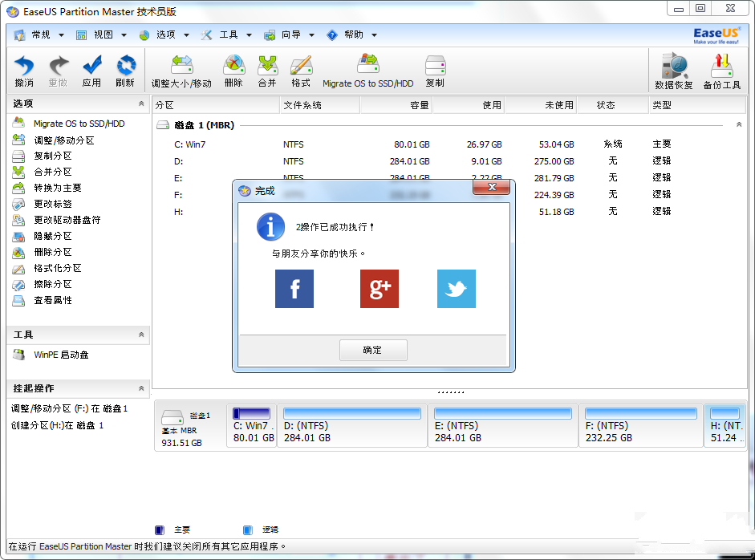Click the 格式 format toolbar icon
Screen dimensions: 755x560
click(301, 71)
